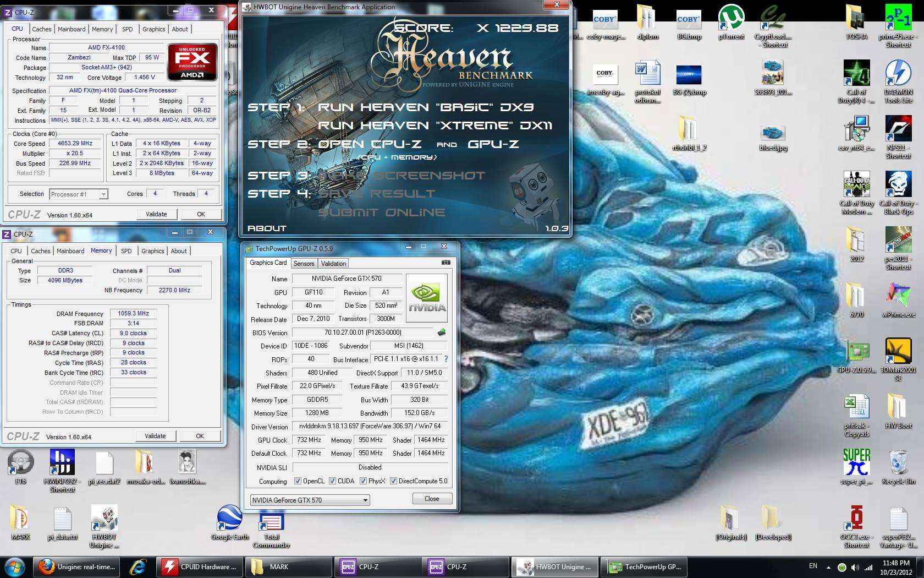Open the prime95.exe shortcut icon
The height and width of the screenshot is (578, 924).
point(898,26)
